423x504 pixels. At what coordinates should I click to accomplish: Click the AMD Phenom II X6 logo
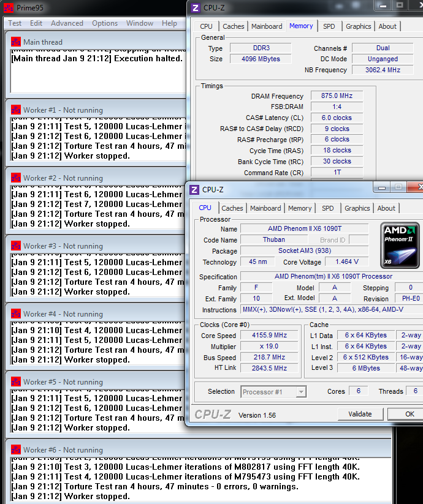[x=400, y=245]
